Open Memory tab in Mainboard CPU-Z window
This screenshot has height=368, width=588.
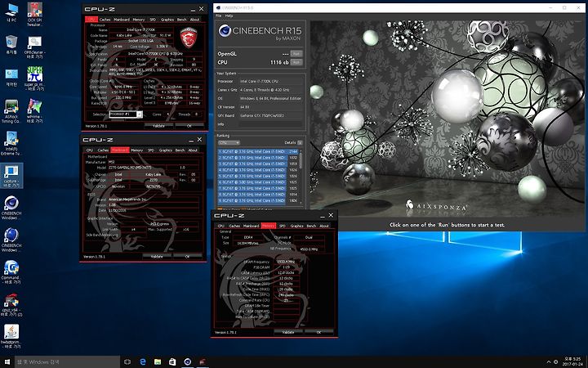137,150
